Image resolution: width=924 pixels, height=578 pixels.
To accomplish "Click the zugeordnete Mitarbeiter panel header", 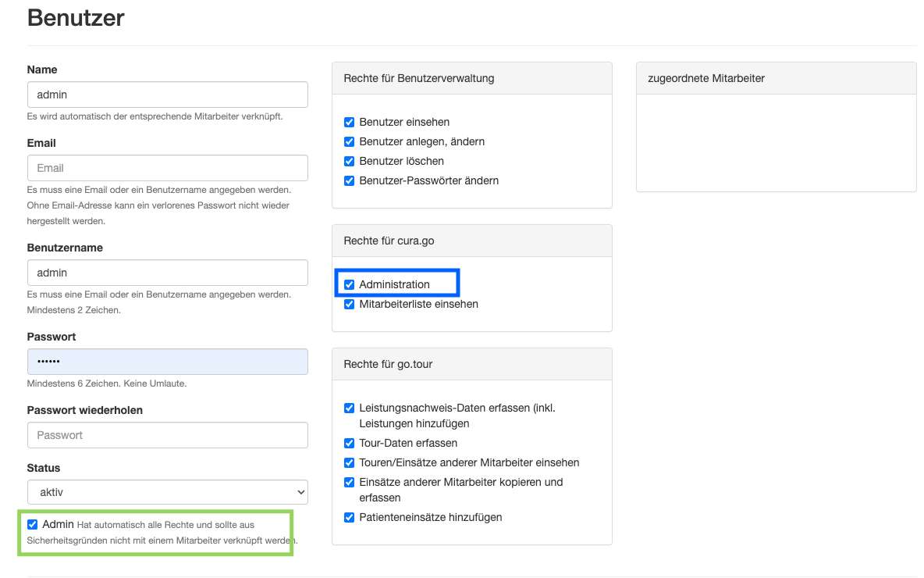I will tap(776, 78).
